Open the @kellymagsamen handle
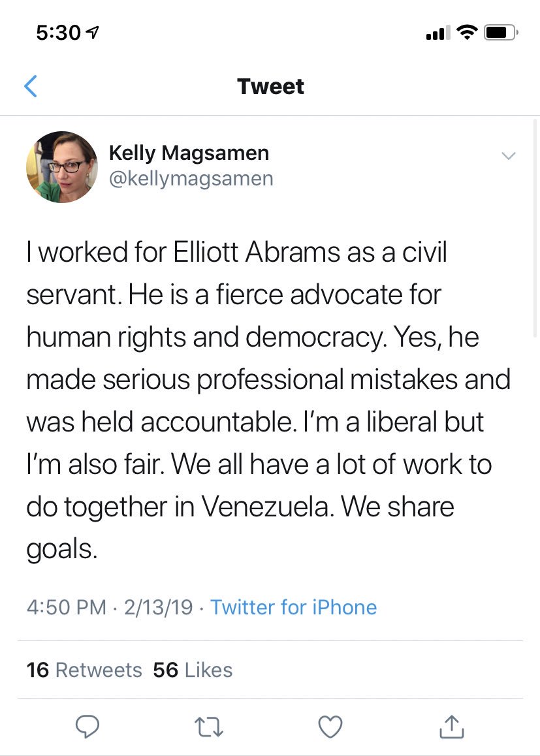This screenshot has height=756, width=540. click(x=191, y=179)
